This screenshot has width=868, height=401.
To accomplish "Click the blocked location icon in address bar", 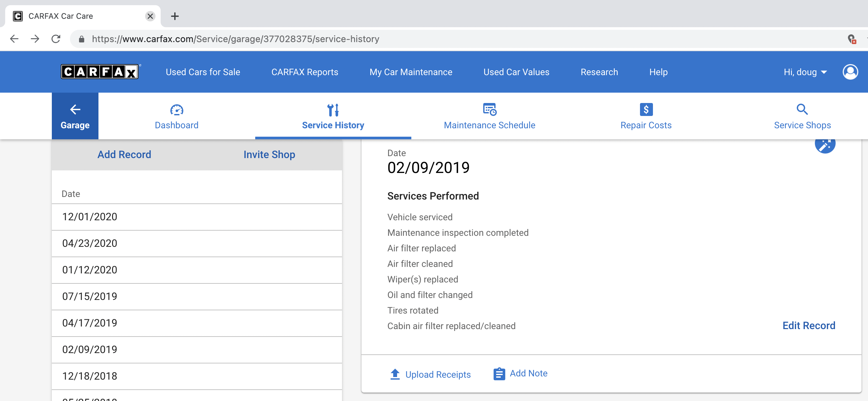I will (851, 39).
